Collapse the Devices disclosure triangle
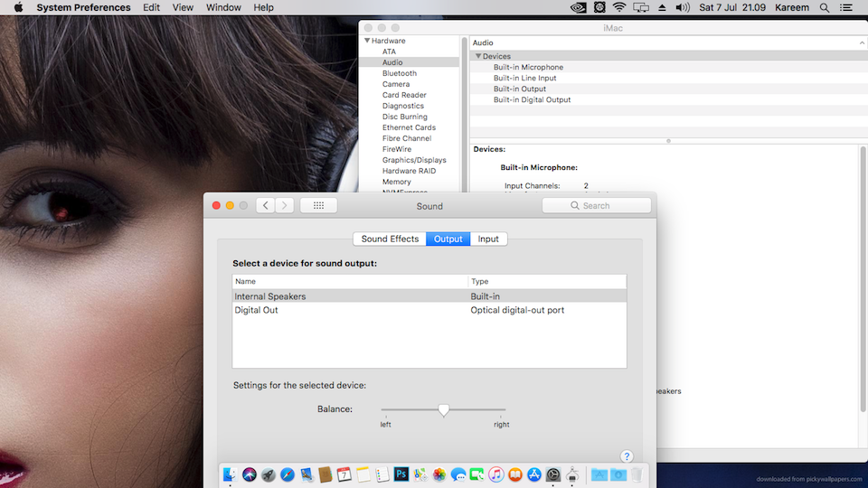 point(478,56)
